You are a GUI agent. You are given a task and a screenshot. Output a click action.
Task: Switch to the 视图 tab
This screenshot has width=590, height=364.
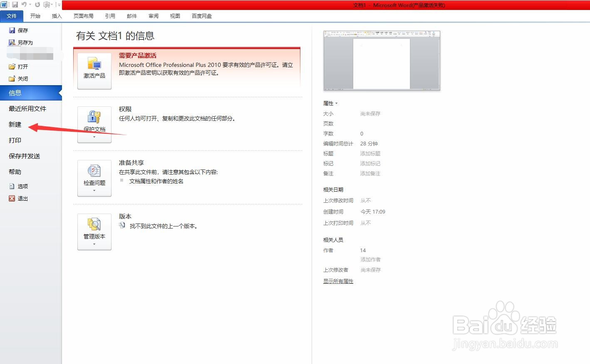click(x=175, y=16)
